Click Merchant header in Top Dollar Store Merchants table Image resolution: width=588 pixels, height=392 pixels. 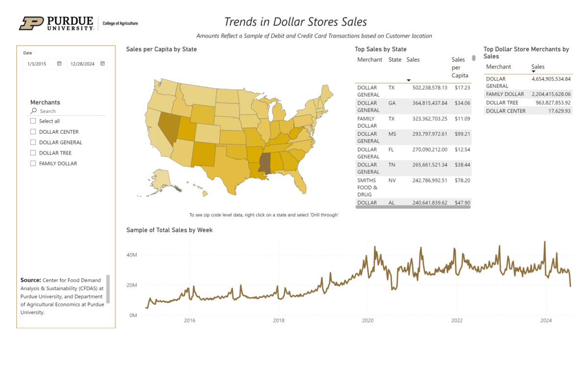(498, 67)
